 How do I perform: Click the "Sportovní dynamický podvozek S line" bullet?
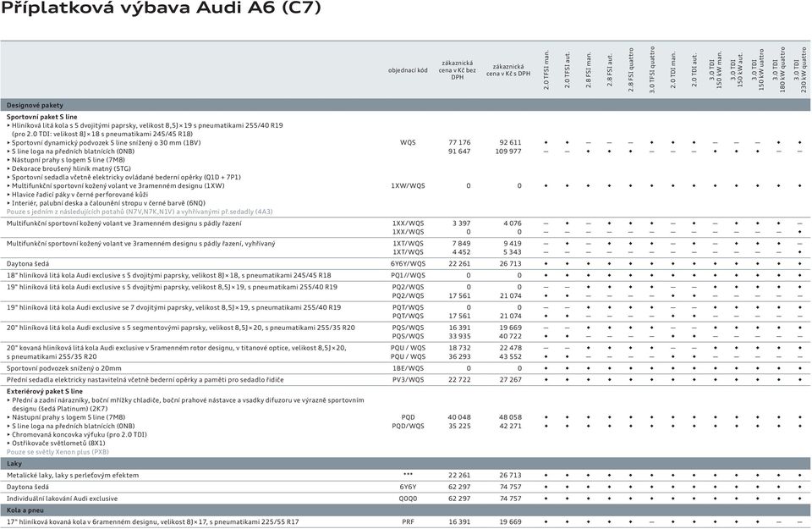103,142
